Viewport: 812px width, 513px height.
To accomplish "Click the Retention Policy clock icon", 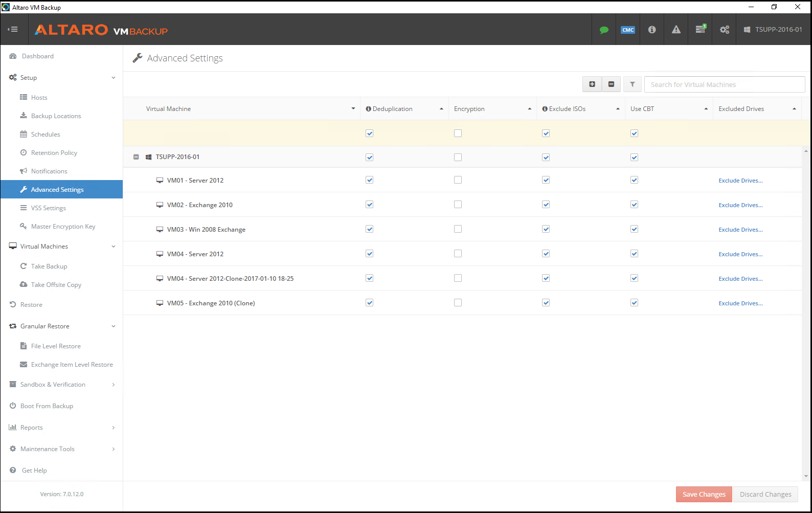I will coord(24,152).
